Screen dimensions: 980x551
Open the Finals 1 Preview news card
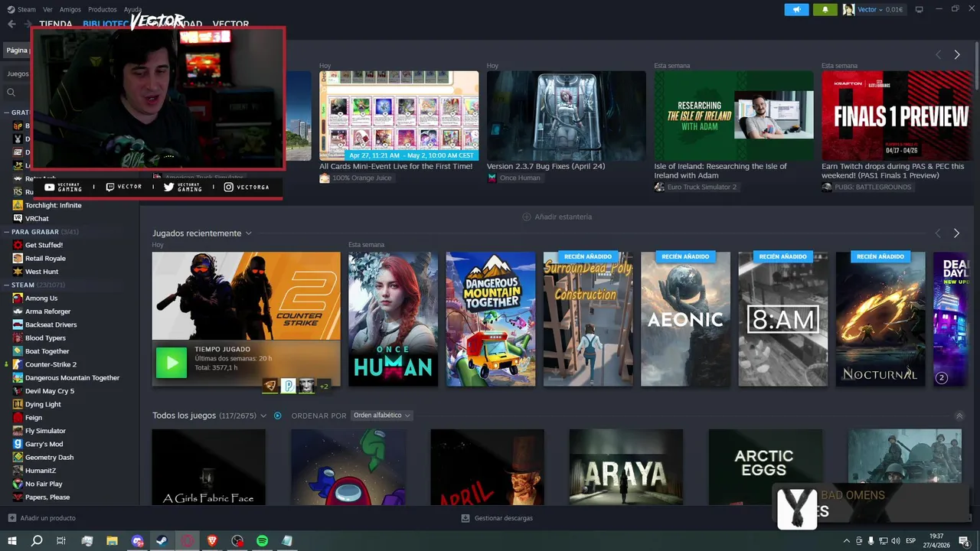(897, 116)
